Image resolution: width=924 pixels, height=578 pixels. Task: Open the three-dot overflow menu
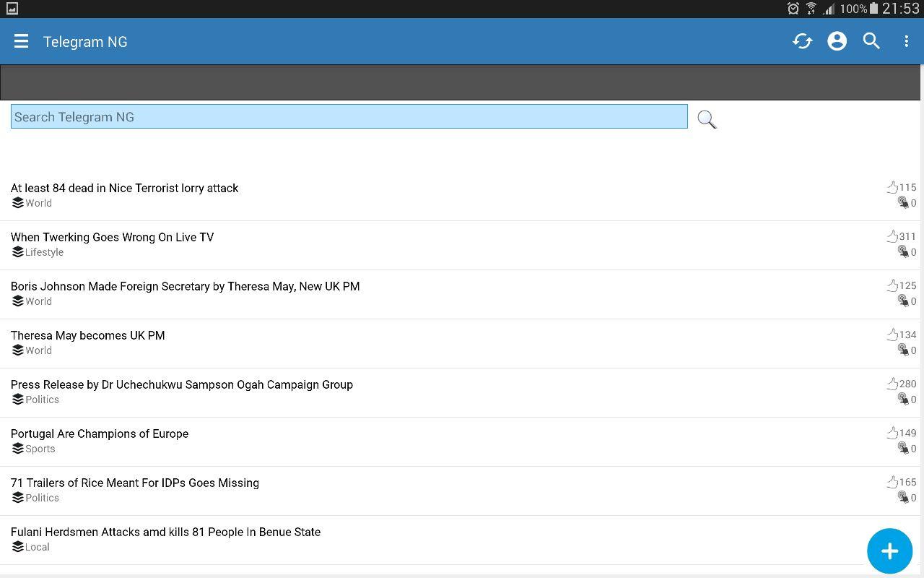click(x=906, y=41)
